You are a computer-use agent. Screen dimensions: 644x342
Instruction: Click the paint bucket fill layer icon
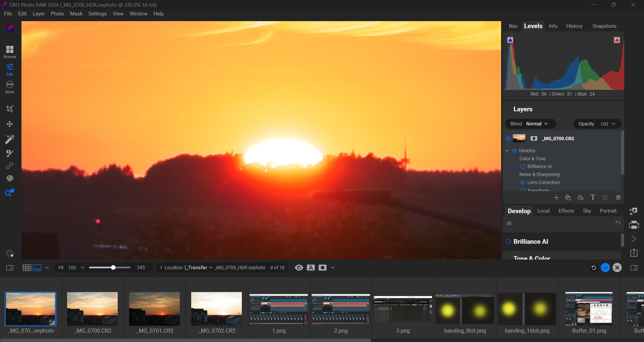pos(580,197)
